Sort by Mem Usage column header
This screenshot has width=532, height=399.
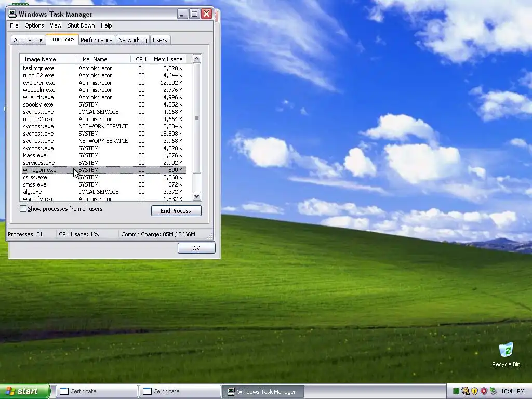coord(168,59)
